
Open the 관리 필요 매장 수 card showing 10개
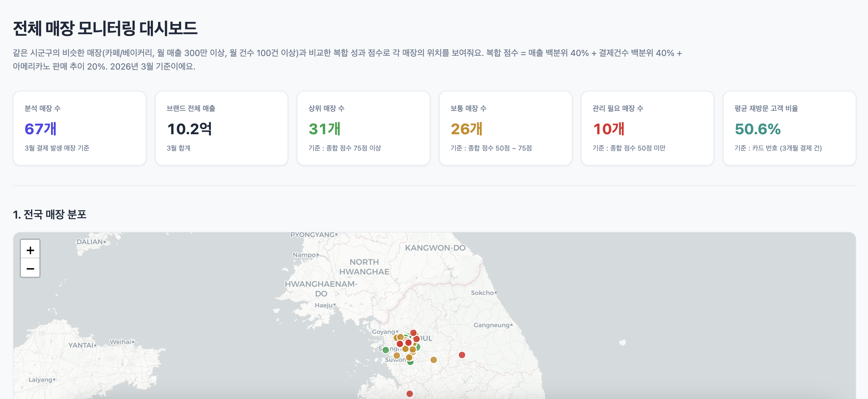pyautogui.click(x=647, y=128)
